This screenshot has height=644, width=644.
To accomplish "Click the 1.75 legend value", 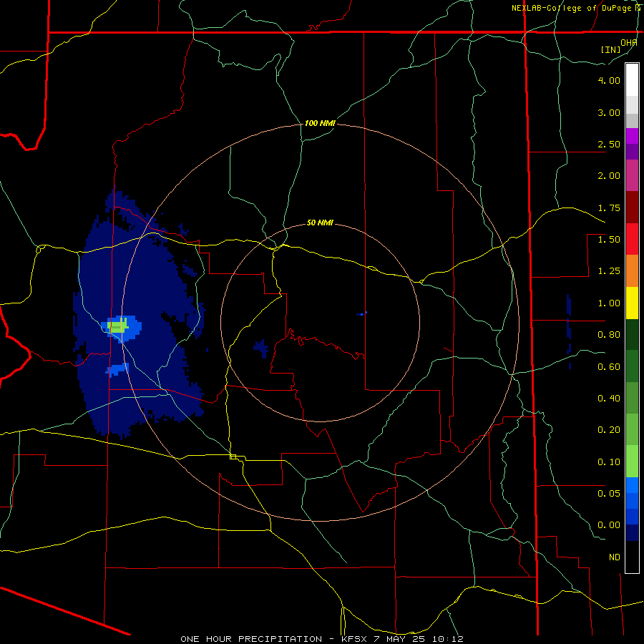I will 609,208.
